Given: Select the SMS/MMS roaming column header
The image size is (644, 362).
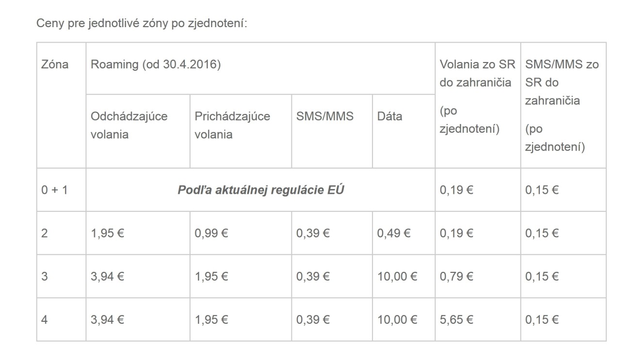Looking at the screenshot, I should (x=332, y=131).
